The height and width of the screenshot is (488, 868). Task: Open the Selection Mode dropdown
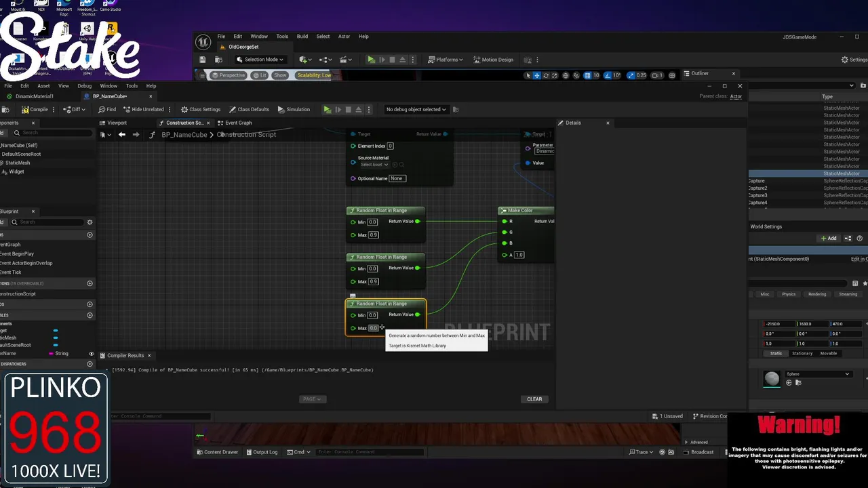pos(260,60)
